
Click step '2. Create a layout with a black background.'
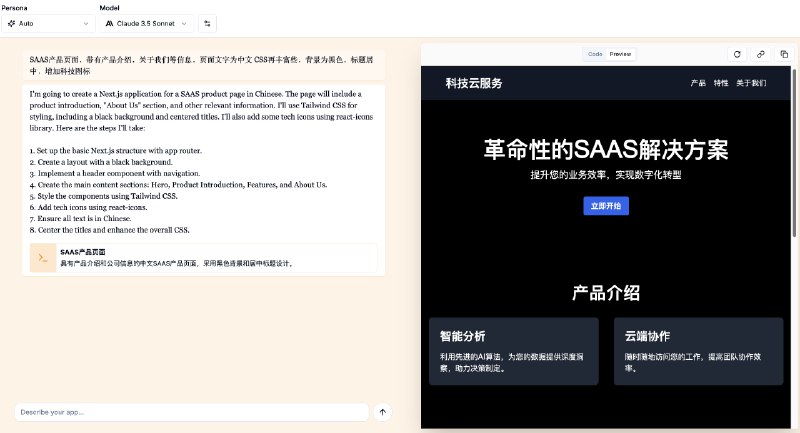(x=101, y=162)
